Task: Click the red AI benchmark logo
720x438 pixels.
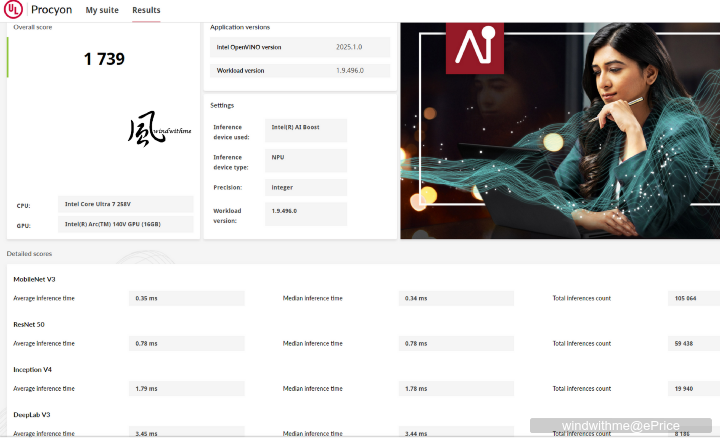Action: click(x=474, y=48)
